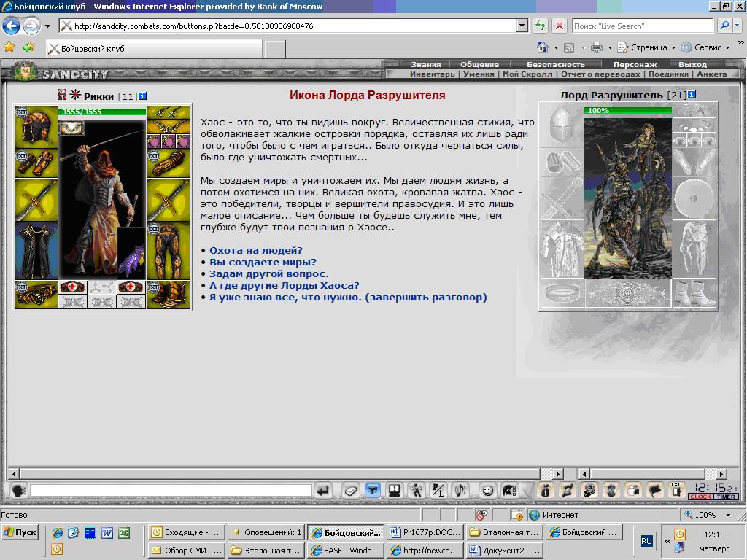Open Мой Скролл submenu link
This screenshot has width=747, height=560.
527,74
